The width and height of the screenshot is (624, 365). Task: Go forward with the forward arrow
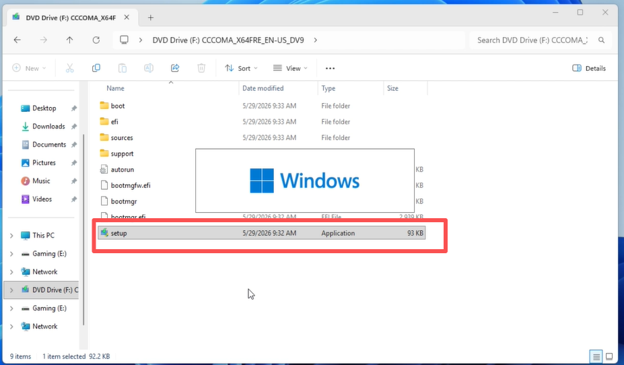(x=43, y=40)
